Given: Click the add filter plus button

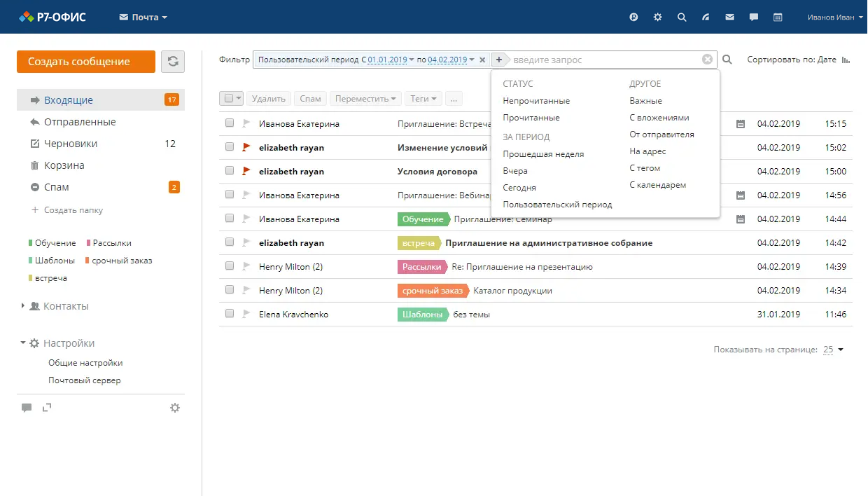Looking at the screenshot, I should click(x=499, y=60).
